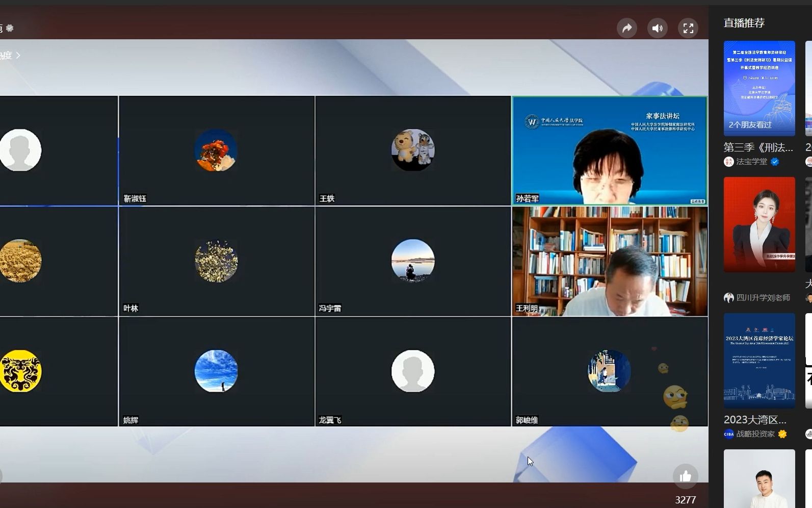The width and height of the screenshot is (812, 508).
Task: Click 龙翼飞's default avatar
Action: [x=413, y=371]
